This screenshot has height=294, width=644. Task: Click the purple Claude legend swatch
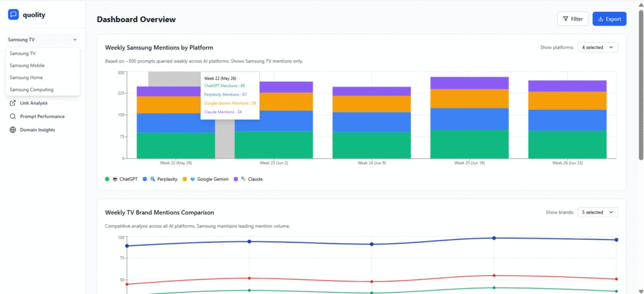(236, 179)
